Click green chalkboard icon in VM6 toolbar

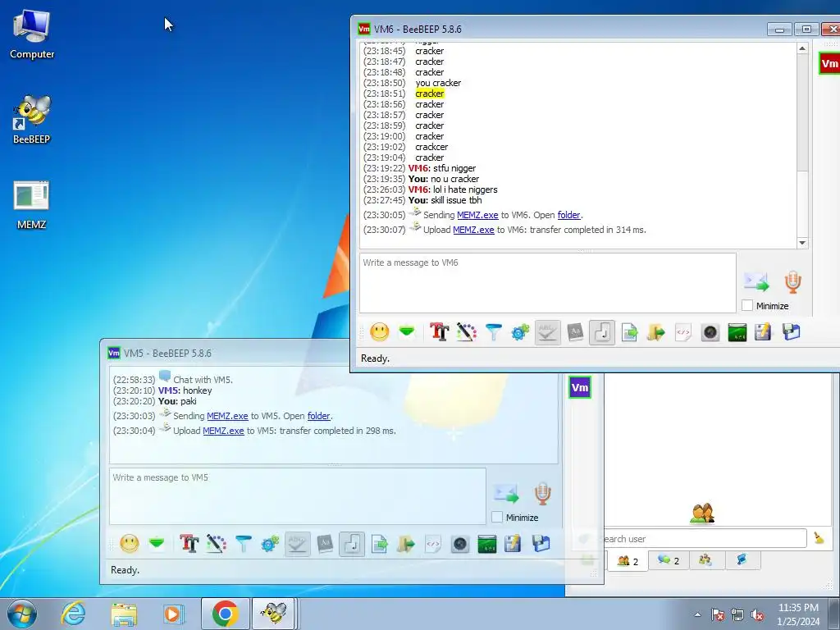tap(737, 333)
